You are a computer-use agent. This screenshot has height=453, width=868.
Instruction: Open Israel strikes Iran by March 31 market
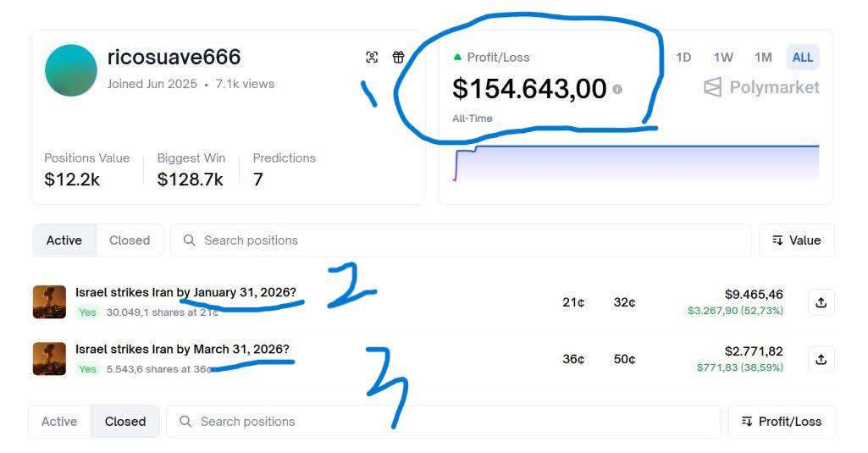[x=182, y=350]
